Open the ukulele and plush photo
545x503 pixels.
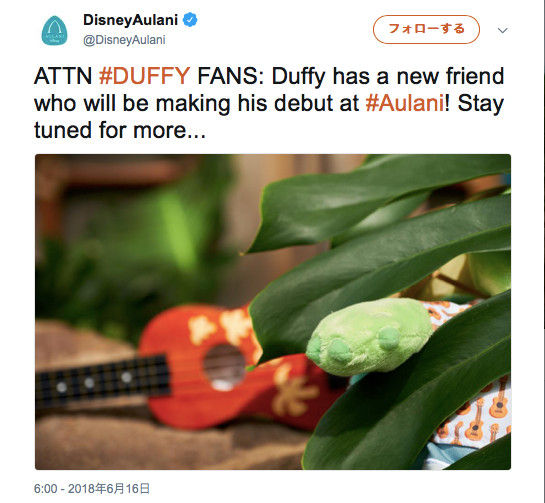click(273, 312)
